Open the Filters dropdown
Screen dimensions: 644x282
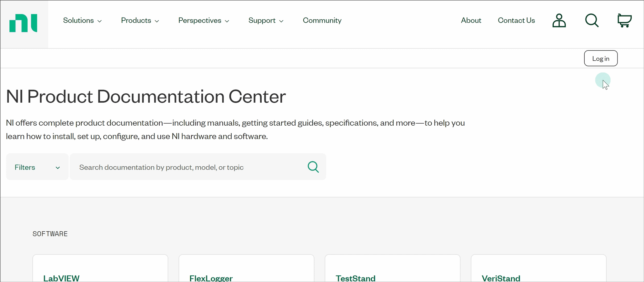[37, 167]
